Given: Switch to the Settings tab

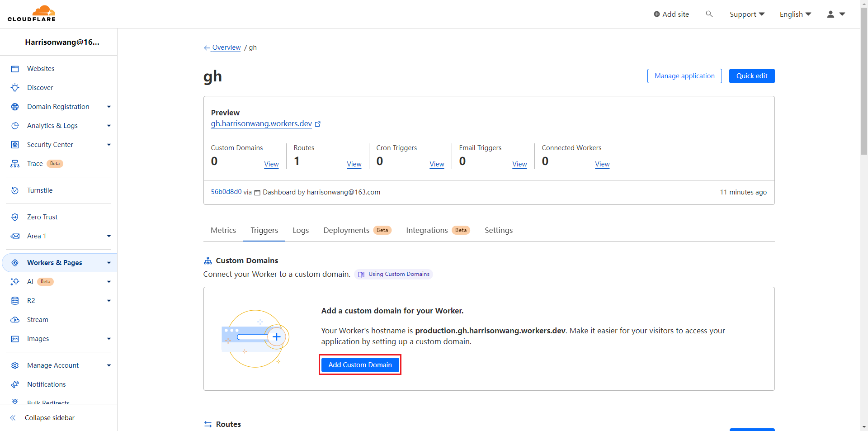Looking at the screenshot, I should pyautogui.click(x=498, y=230).
